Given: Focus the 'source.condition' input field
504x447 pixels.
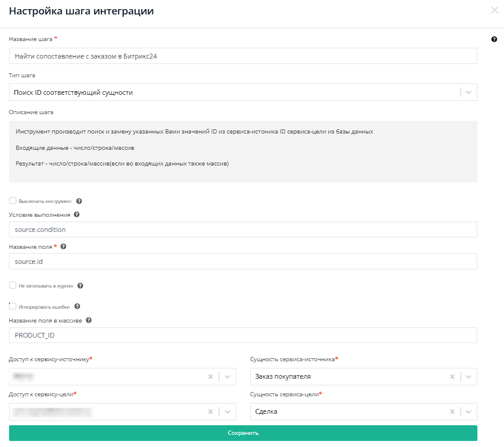Looking at the screenshot, I should pyautogui.click(x=243, y=230).
